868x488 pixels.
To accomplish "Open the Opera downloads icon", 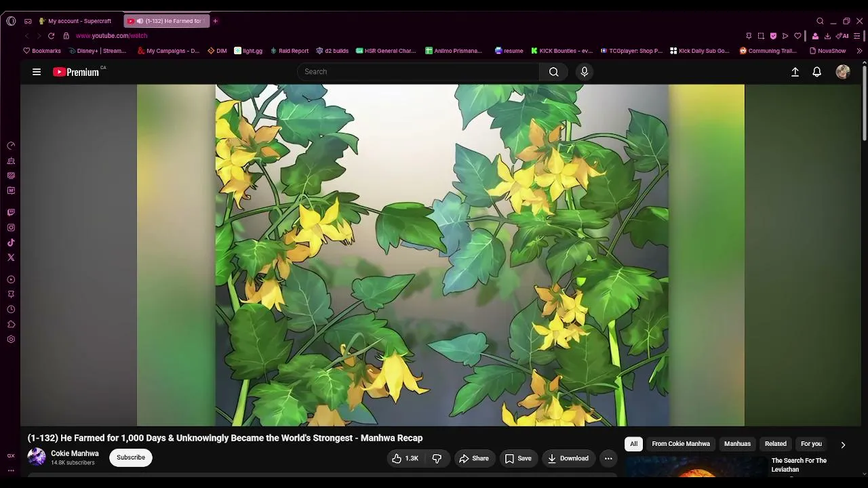I will 827,36.
